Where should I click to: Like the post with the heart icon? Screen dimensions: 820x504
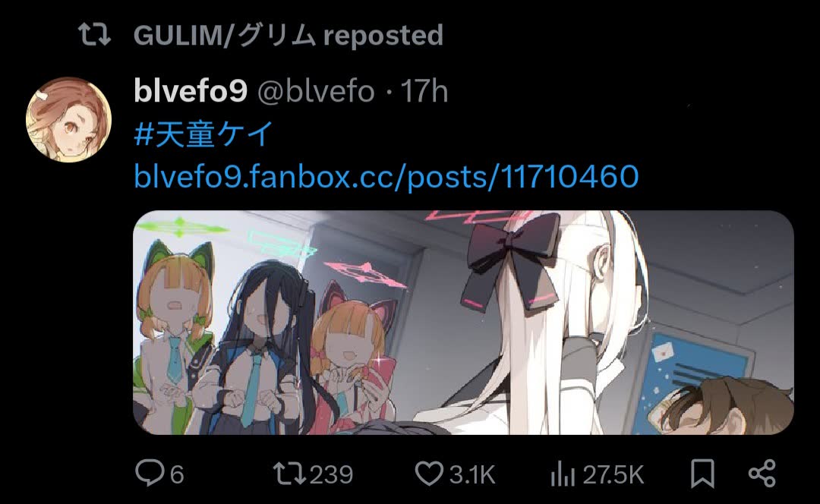pyautogui.click(x=429, y=473)
